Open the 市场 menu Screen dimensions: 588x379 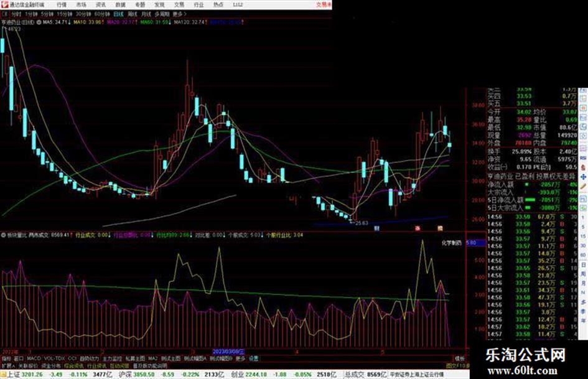point(82,4)
